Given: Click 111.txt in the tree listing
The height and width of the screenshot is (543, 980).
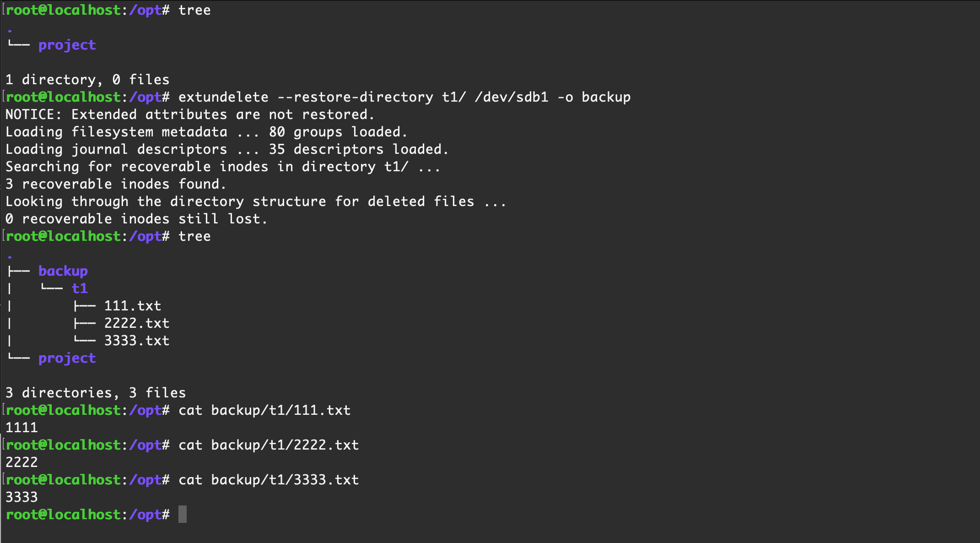Looking at the screenshot, I should tap(133, 306).
